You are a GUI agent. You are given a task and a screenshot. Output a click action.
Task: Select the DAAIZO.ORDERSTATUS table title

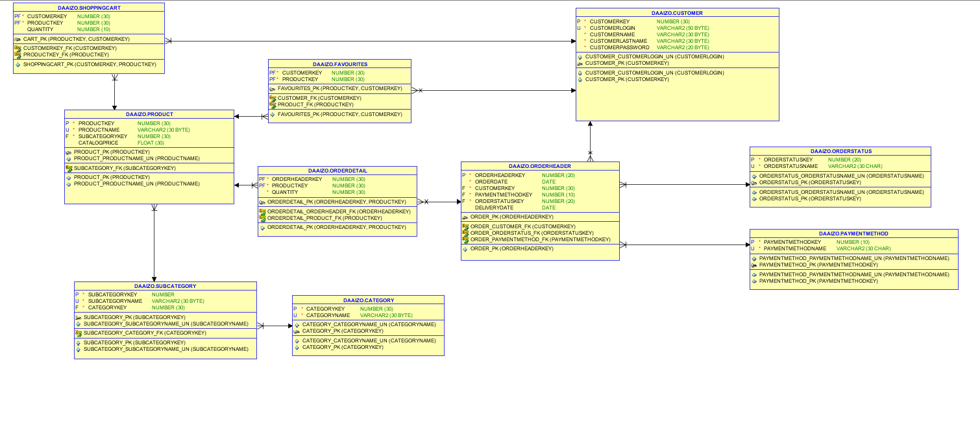point(840,151)
